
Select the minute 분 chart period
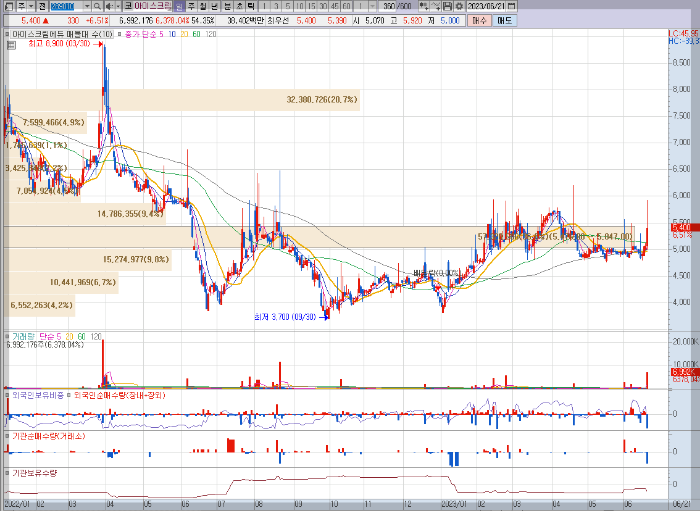(x=227, y=6)
